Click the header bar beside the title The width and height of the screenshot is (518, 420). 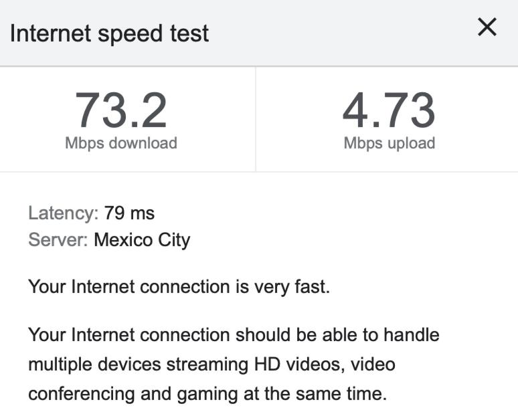pos(335,33)
